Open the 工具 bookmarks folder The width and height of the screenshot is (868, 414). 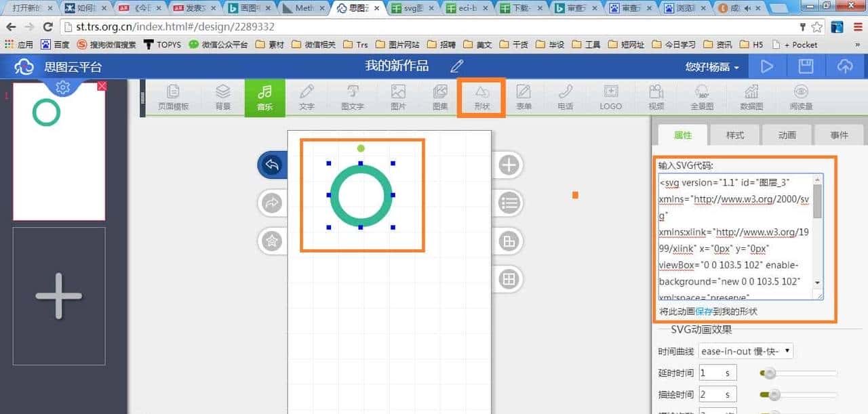(586, 45)
